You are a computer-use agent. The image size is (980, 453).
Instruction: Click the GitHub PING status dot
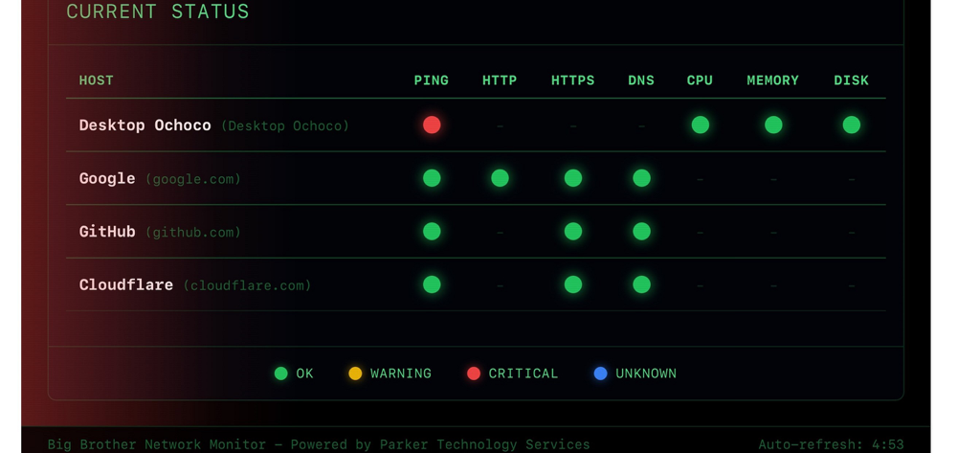click(x=432, y=232)
